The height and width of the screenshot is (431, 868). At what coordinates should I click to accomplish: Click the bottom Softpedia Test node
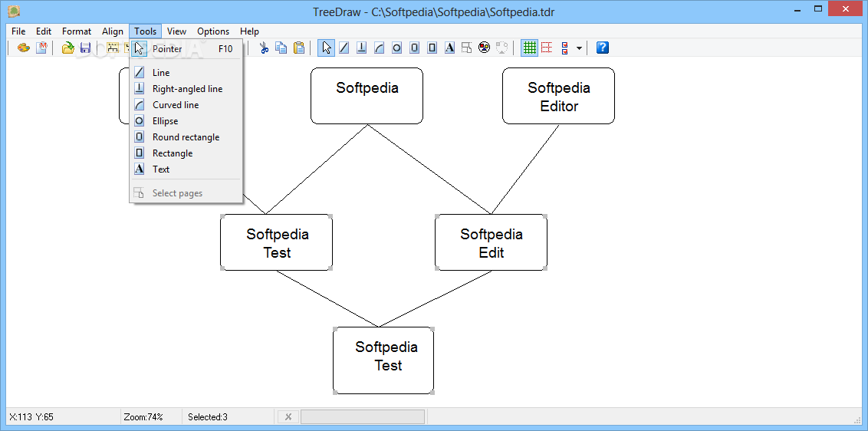coord(383,360)
